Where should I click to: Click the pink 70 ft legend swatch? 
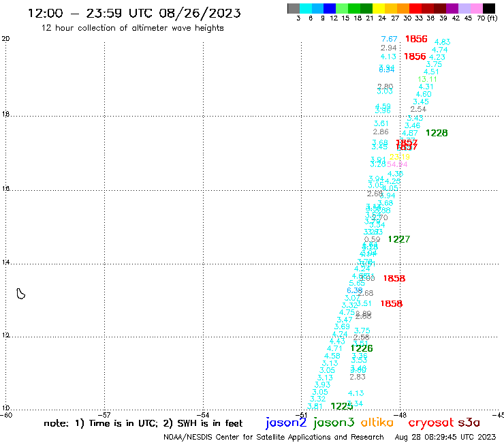point(476,8)
